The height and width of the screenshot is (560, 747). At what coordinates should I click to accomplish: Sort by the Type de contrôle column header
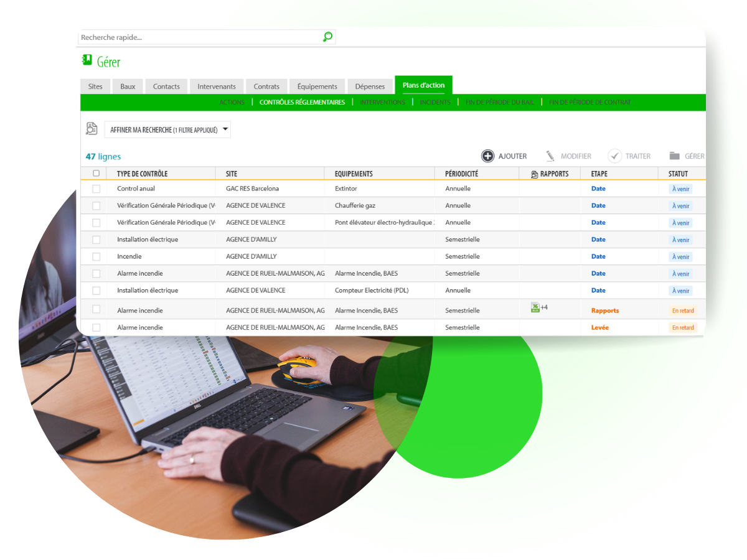click(142, 174)
